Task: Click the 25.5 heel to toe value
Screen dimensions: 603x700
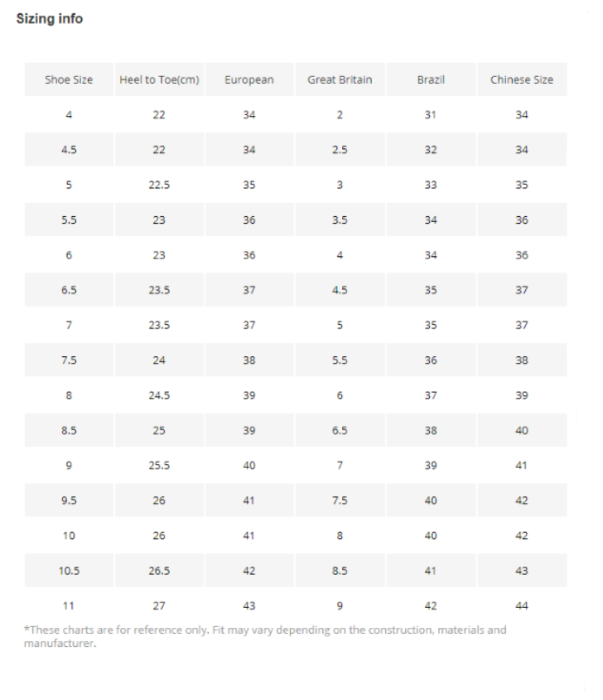Action: click(159, 466)
